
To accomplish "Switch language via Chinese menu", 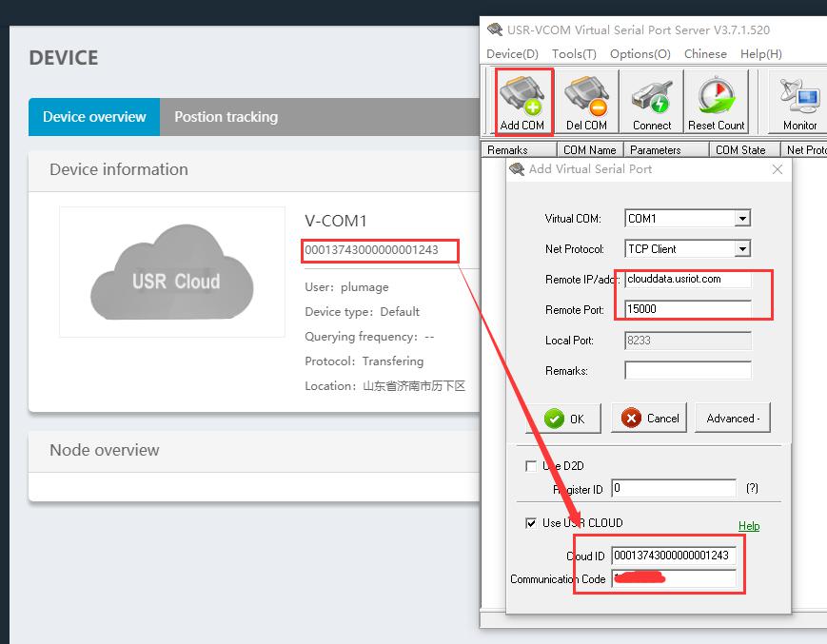I will [705, 54].
